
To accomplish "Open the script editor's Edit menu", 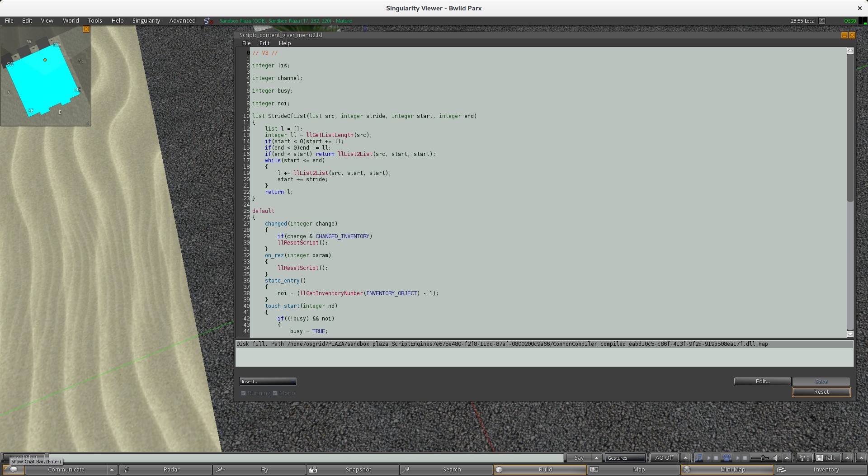I will (x=264, y=43).
